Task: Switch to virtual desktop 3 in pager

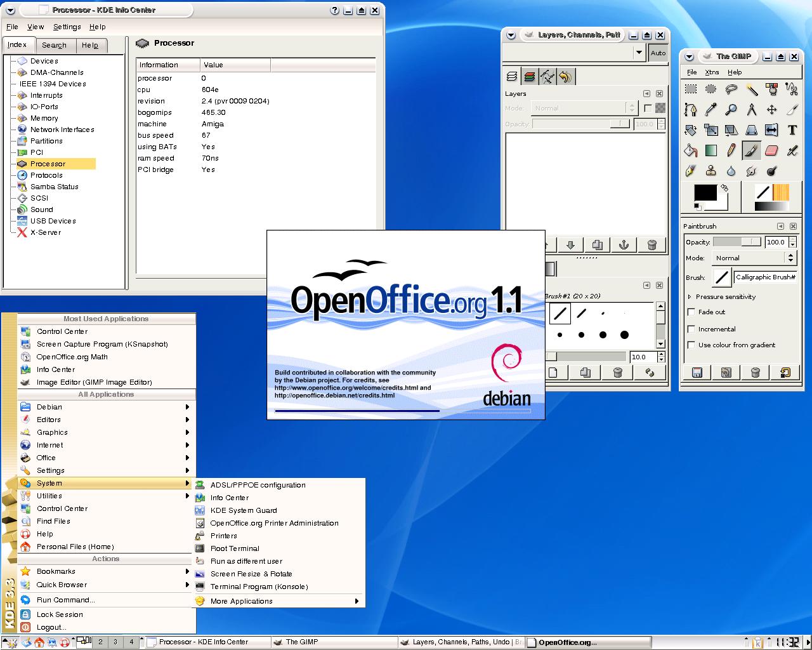Action: (115, 642)
